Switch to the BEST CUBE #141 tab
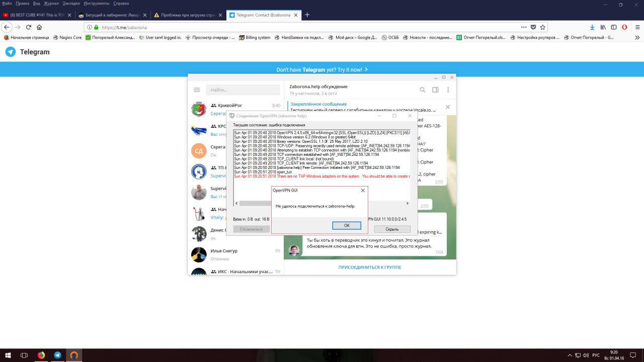 click(38, 15)
